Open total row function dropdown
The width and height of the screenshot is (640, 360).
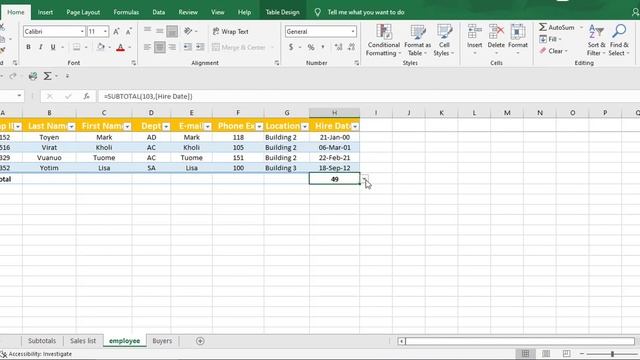tap(364, 179)
